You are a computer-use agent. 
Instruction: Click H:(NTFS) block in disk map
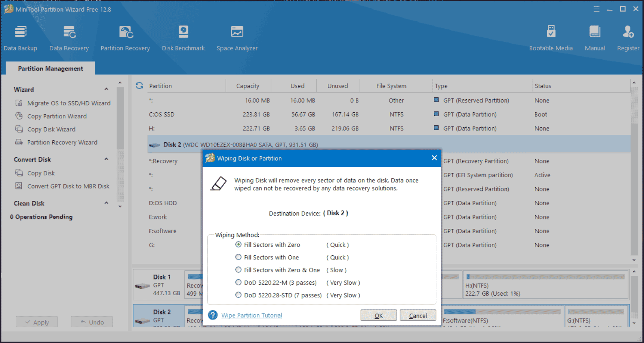tap(545, 285)
